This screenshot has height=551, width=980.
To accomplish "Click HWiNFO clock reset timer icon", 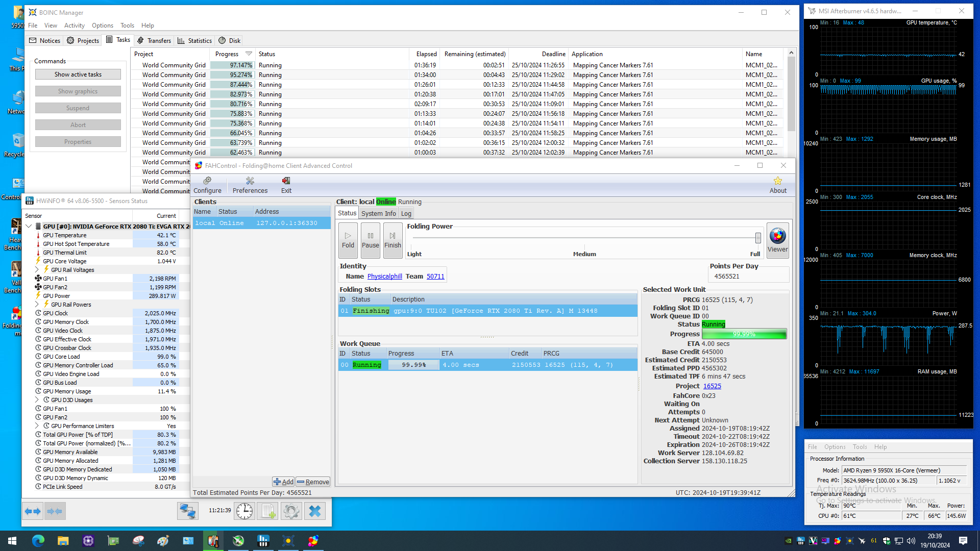I will click(x=244, y=511).
